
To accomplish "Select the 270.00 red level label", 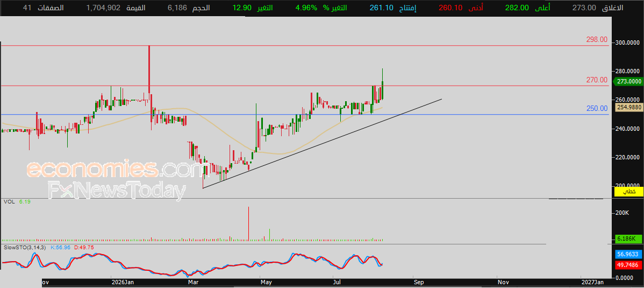I will point(597,80).
